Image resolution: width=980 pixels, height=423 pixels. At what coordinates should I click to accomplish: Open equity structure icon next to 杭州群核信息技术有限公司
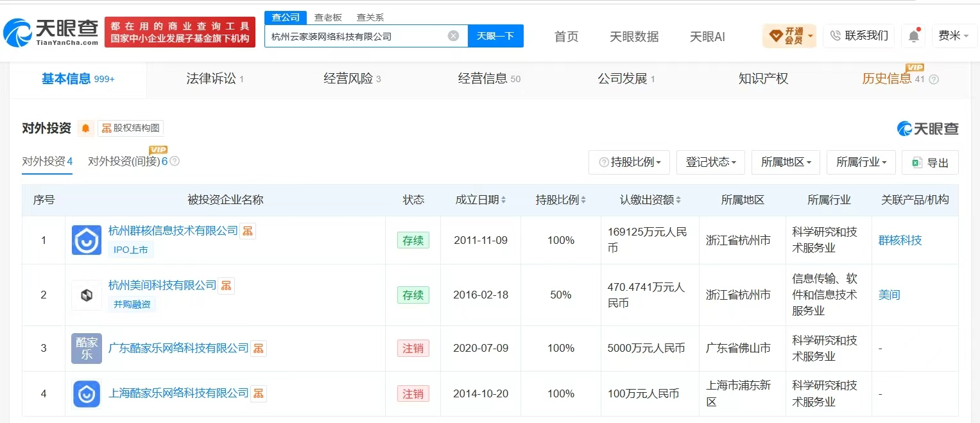[248, 230]
